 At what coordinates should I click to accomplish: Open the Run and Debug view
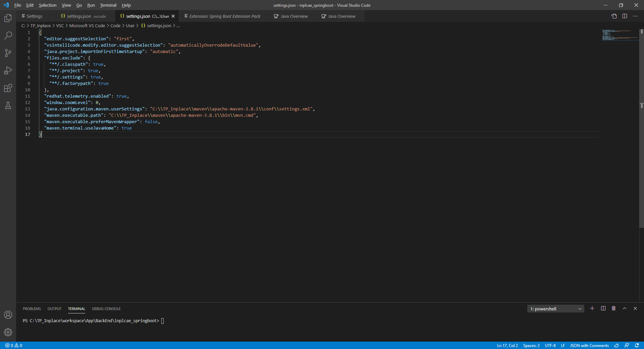coord(8,70)
